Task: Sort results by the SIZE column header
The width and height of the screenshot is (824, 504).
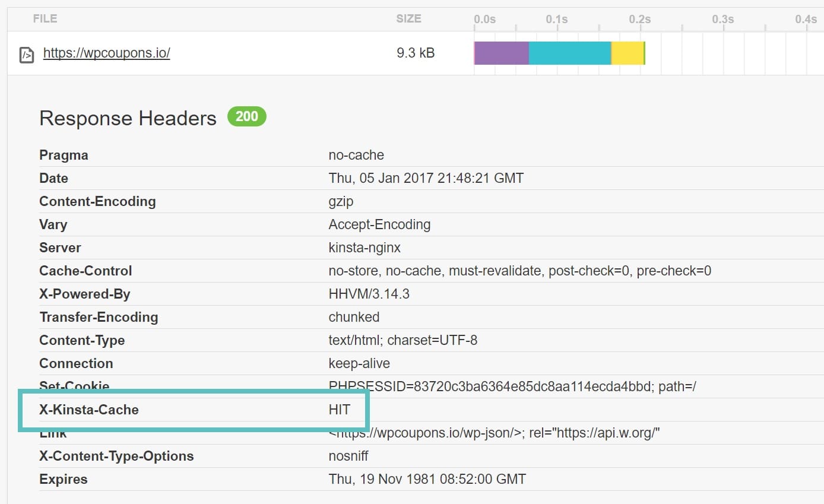Action: 408,18
